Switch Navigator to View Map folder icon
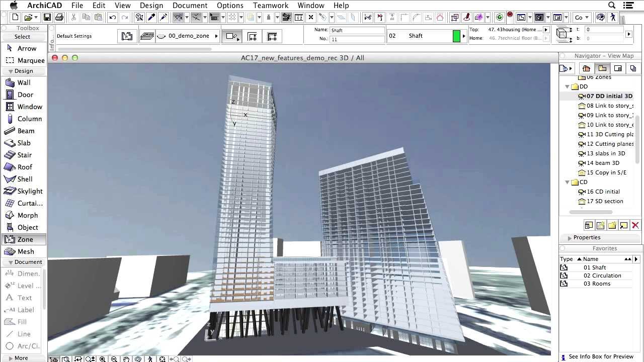Screen dimensions: 644x362 [x=602, y=68]
